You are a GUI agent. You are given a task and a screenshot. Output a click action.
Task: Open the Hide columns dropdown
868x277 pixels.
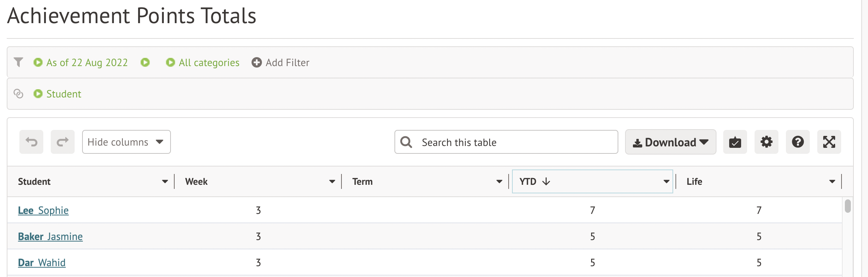127,142
